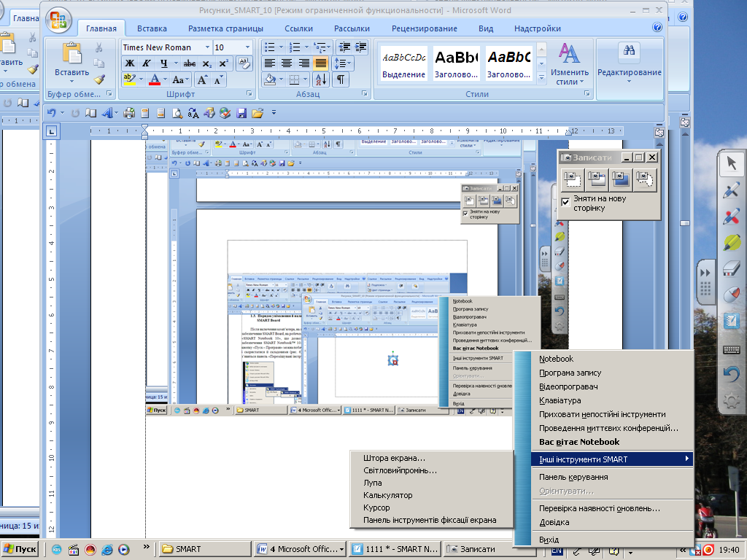Image resolution: width=747 pixels, height=560 pixels.
Task: Switch to SMART folder taskbar button
Action: [x=204, y=549]
